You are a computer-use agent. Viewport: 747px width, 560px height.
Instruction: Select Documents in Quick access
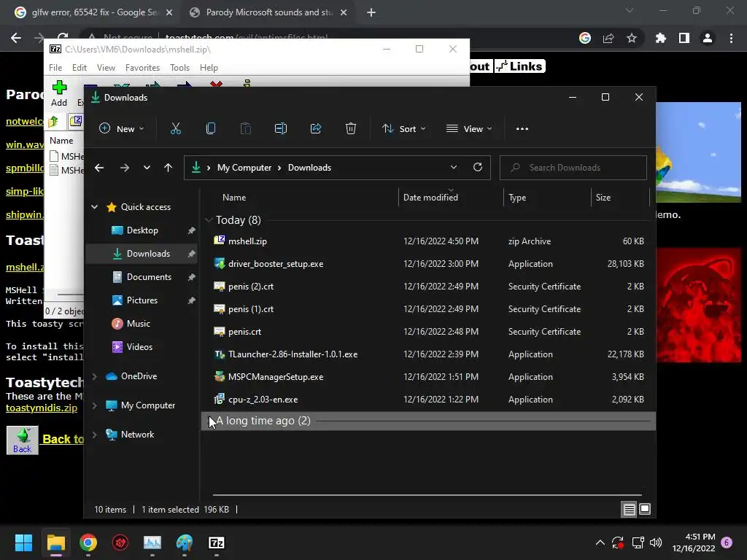point(142,277)
